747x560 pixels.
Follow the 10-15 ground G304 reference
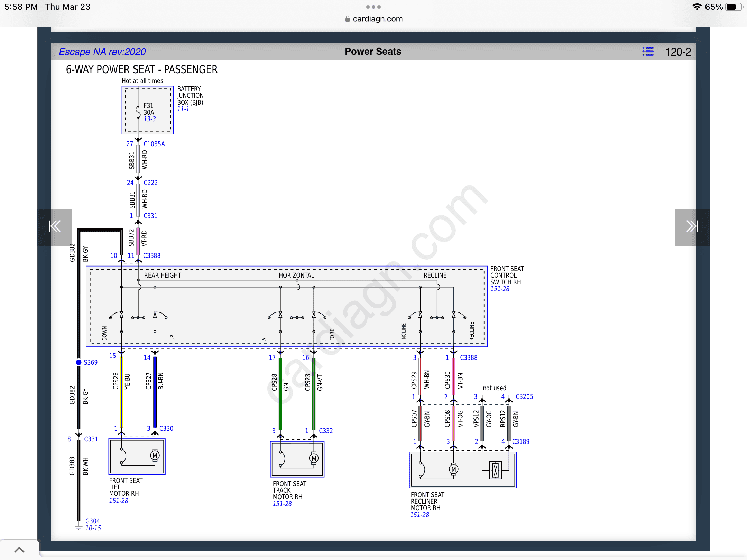tap(93, 528)
